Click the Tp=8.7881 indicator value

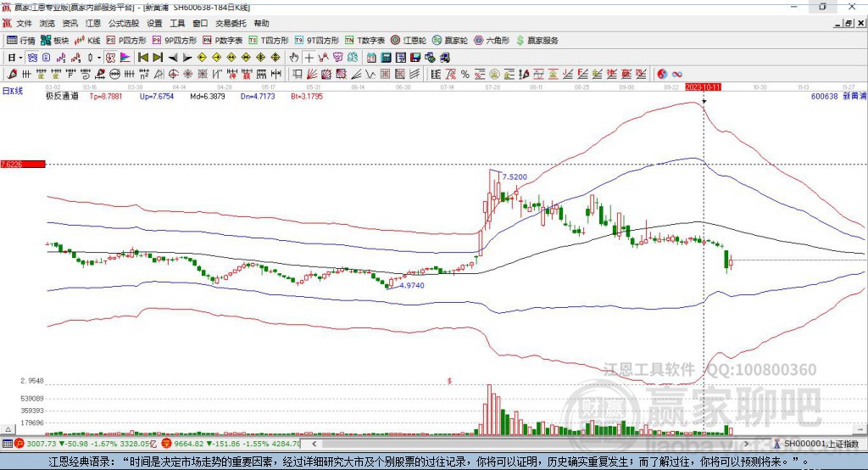[x=105, y=97]
